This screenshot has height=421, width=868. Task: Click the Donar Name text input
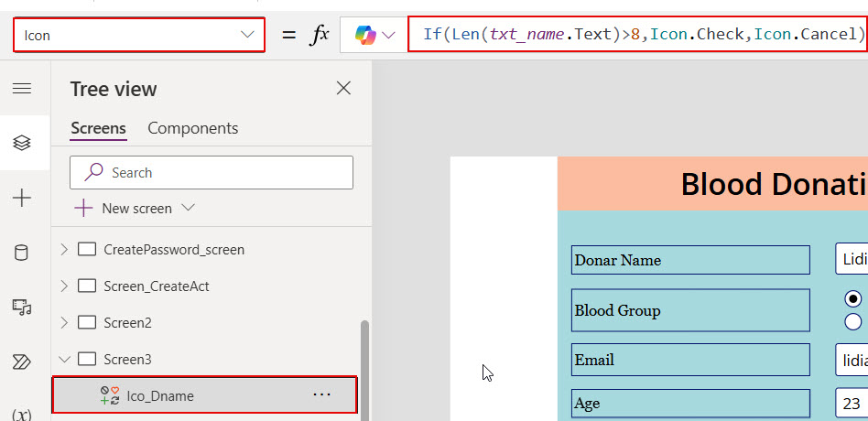pyautogui.click(x=852, y=259)
